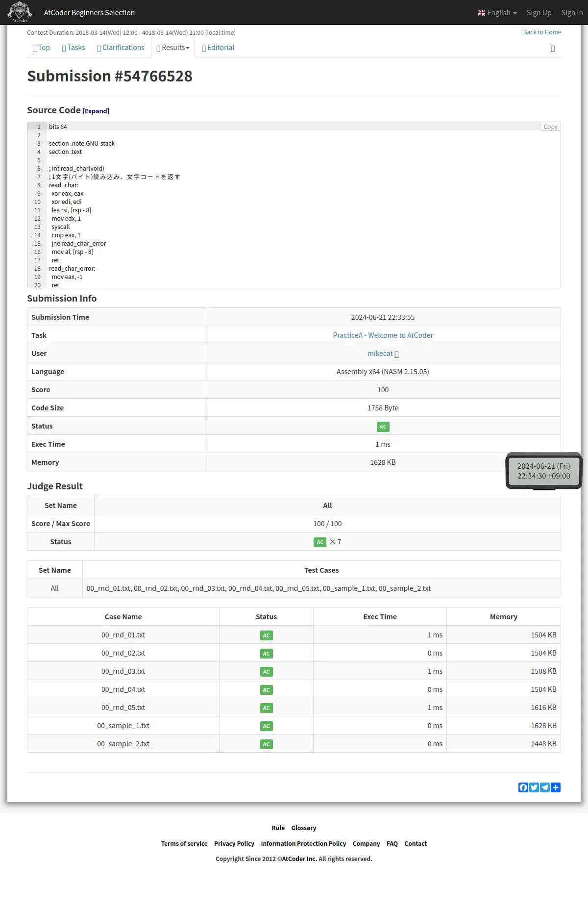This screenshot has width=588, height=912.
Task: Click case name 00_rnd_02.txt
Action: pos(123,653)
